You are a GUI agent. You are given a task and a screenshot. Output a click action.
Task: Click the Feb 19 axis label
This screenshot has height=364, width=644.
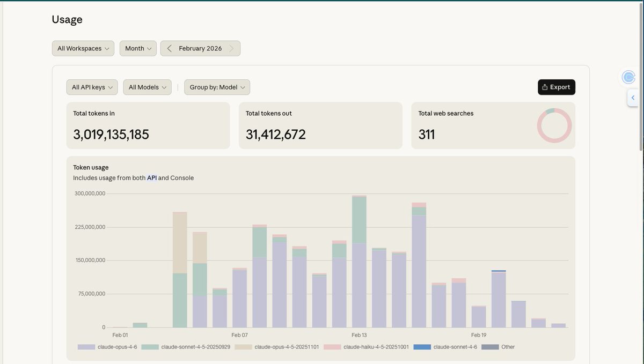click(x=479, y=335)
